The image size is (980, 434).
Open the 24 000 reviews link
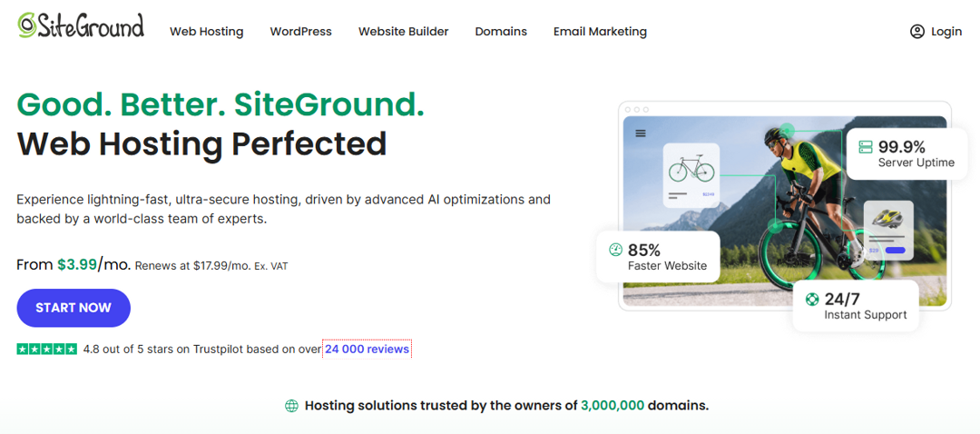click(x=367, y=350)
